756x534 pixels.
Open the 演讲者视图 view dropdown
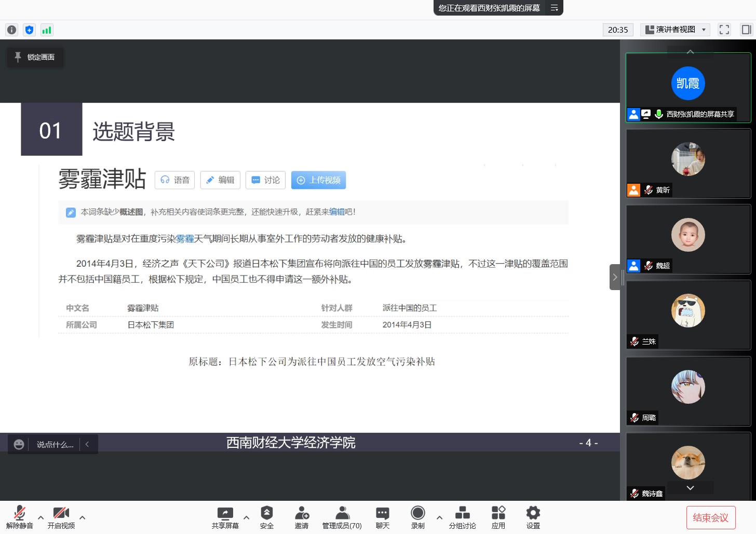(x=675, y=30)
